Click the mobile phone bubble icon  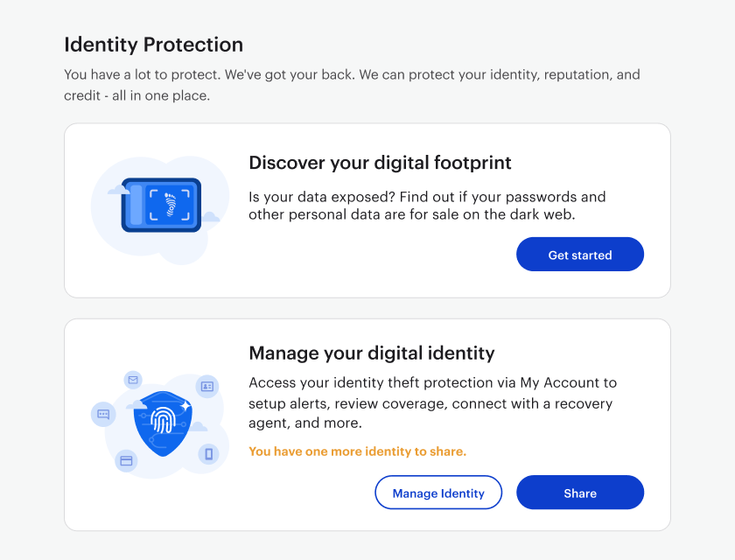[208, 454]
